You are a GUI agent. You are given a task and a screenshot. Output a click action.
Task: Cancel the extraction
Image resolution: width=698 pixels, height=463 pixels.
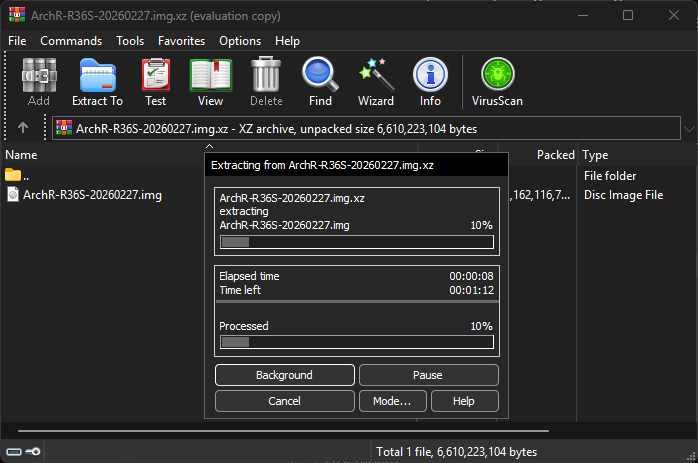284,401
